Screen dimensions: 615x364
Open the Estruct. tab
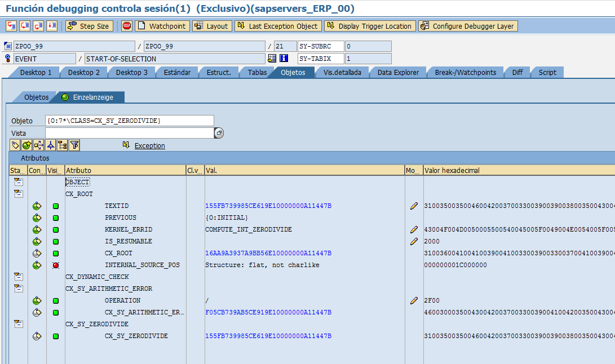(219, 73)
